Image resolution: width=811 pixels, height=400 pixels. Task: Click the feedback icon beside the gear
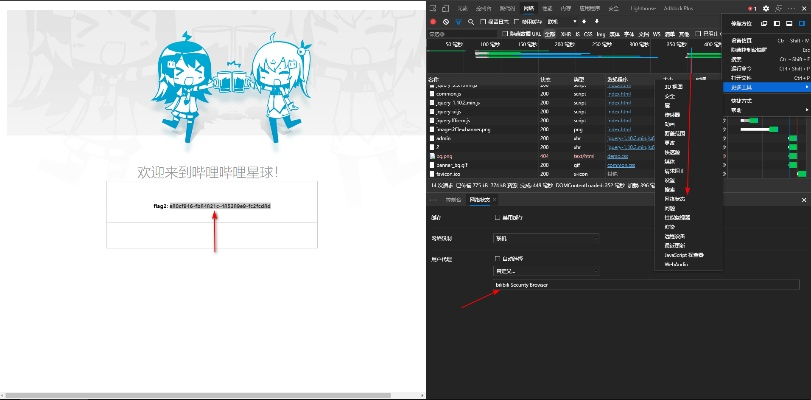tap(778, 9)
